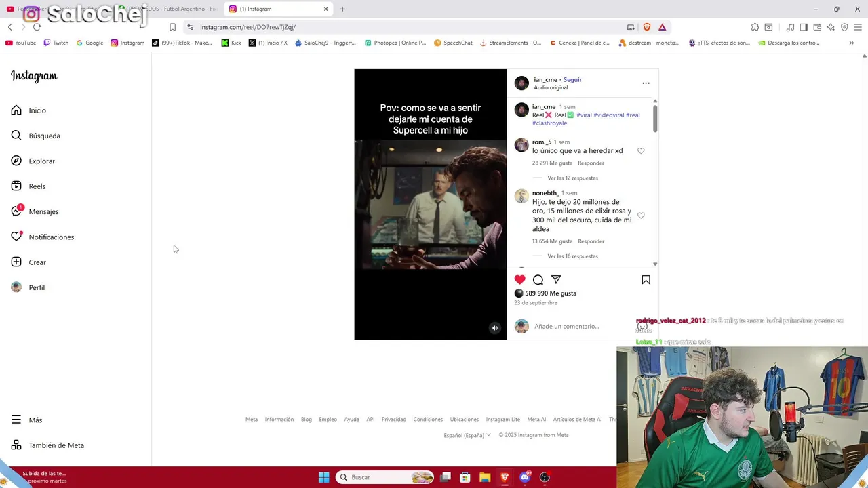The width and height of the screenshot is (868, 488).
Task: Bookmark this page in address bar
Action: [x=172, y=27]
